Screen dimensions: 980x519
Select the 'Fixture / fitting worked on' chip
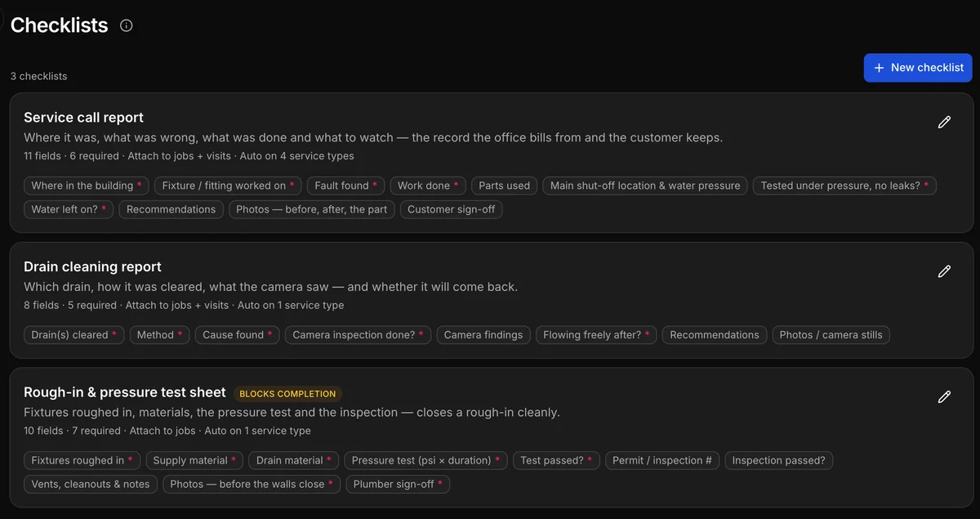[229, 186]
